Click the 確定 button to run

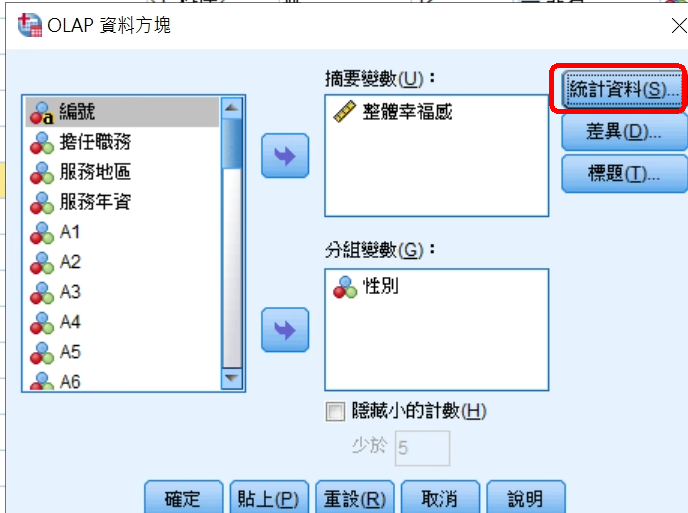[183, 498]
